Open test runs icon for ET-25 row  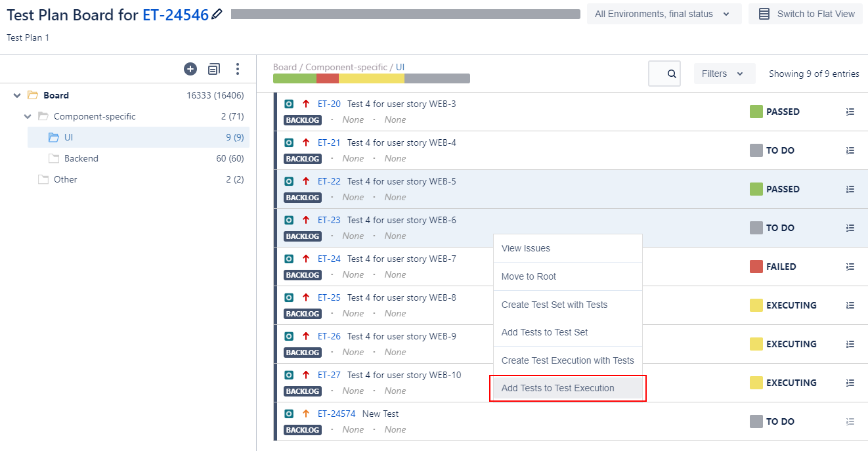point(850,305)
